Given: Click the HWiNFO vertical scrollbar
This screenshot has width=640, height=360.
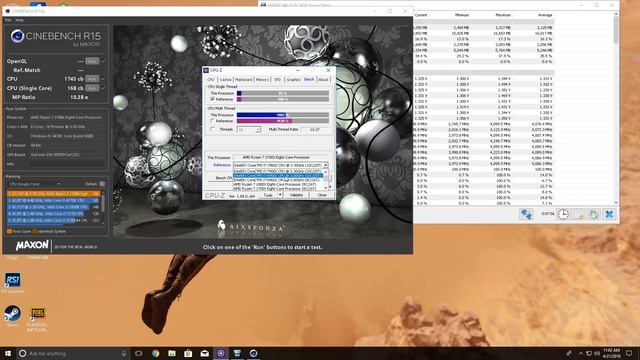Looking at the screenshot, I should pos(616,109).
